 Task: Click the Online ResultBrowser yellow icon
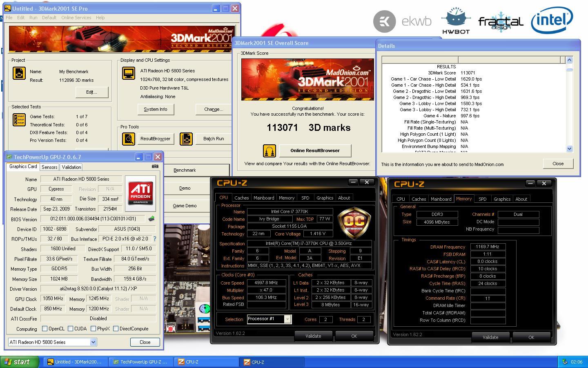pyautogui.click(x=269, y=151)
